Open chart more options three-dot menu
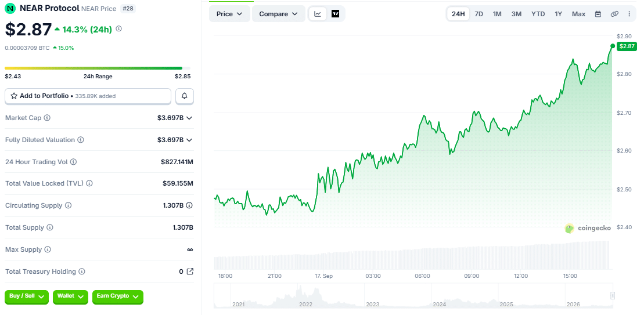This screenshot has height=315, width=644. pyautogui.click(x=629, y=14)
